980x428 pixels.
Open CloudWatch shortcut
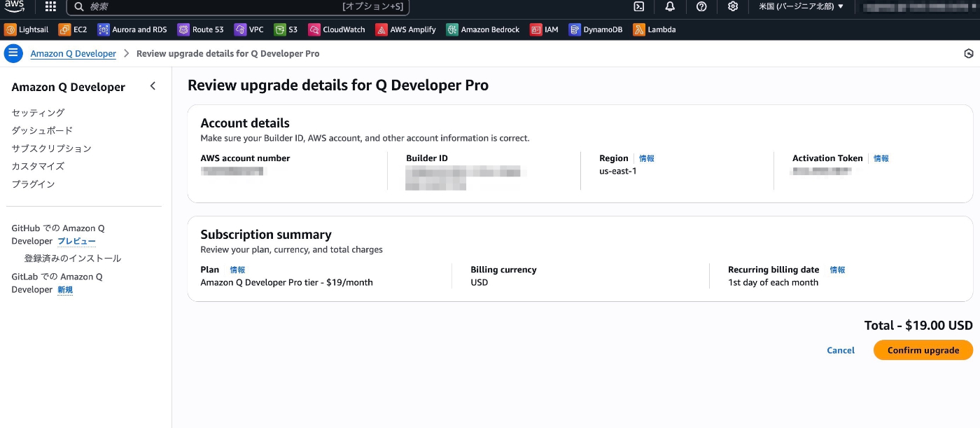[337, 29]
